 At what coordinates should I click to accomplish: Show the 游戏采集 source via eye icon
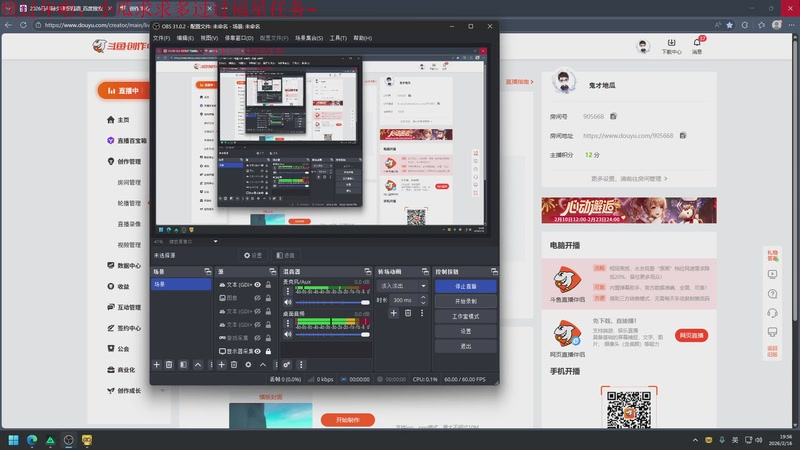[258, 338]
